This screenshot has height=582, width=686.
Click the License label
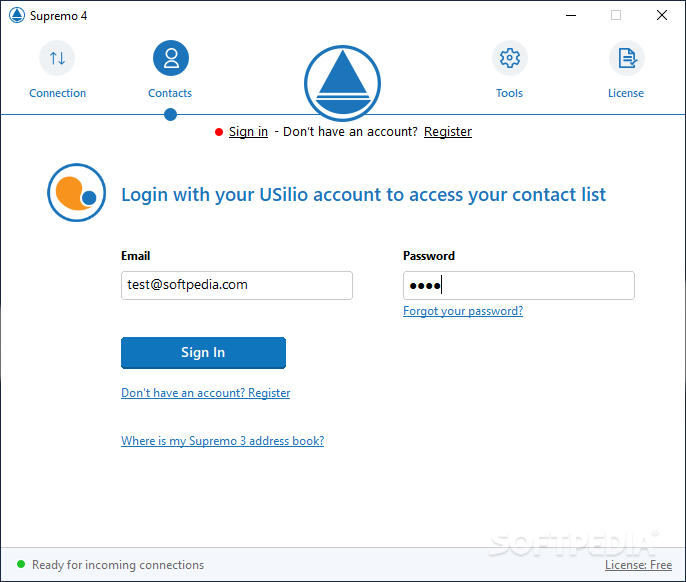click(626, 93)
